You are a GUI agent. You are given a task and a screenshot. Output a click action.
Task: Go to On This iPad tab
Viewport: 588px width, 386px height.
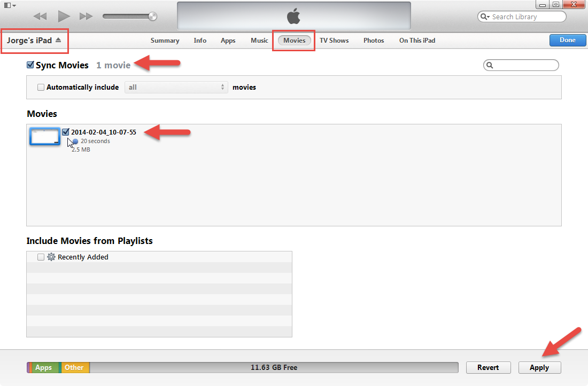pos(417,41)
